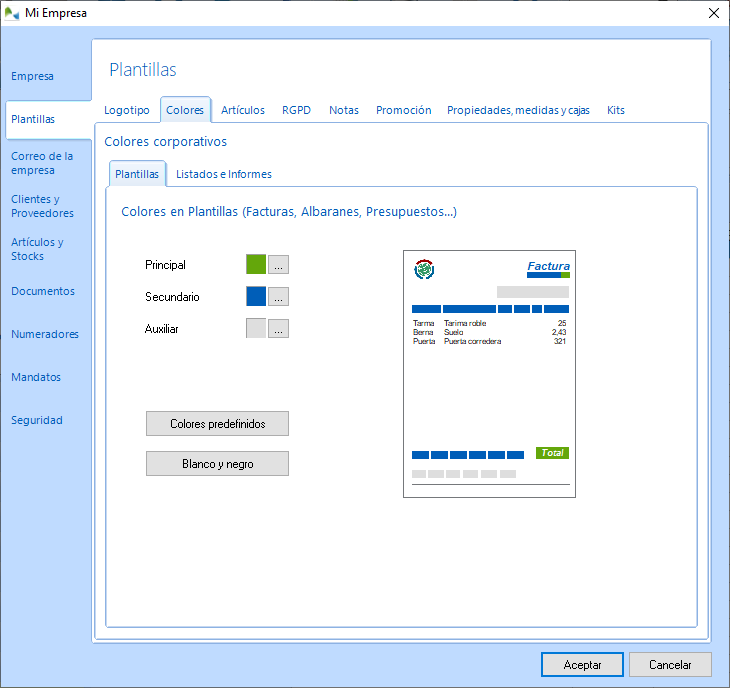Click the Factura template preview thumbnail
This screenshot has width=730, height=688.
(489, 373)
